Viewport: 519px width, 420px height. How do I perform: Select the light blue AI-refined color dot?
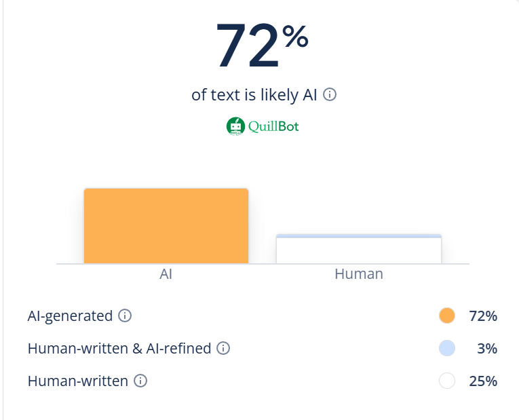[x=446, y=348]
